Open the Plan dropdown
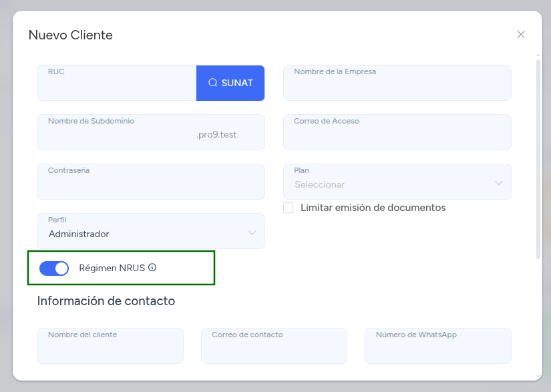The height and width of the screenshot is (392, 551). 397,182
